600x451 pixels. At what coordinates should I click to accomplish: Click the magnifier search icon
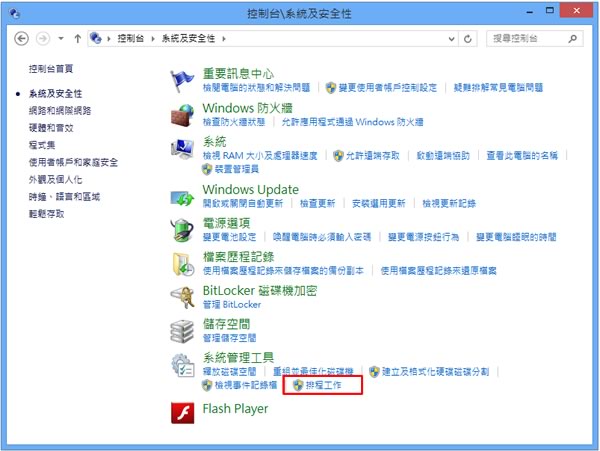coord(572,39)
